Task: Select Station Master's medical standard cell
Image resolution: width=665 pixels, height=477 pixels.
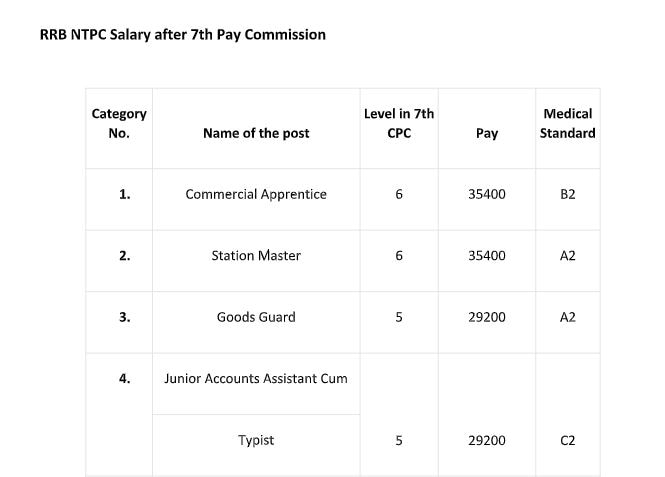Action: (x=568, y=256)
